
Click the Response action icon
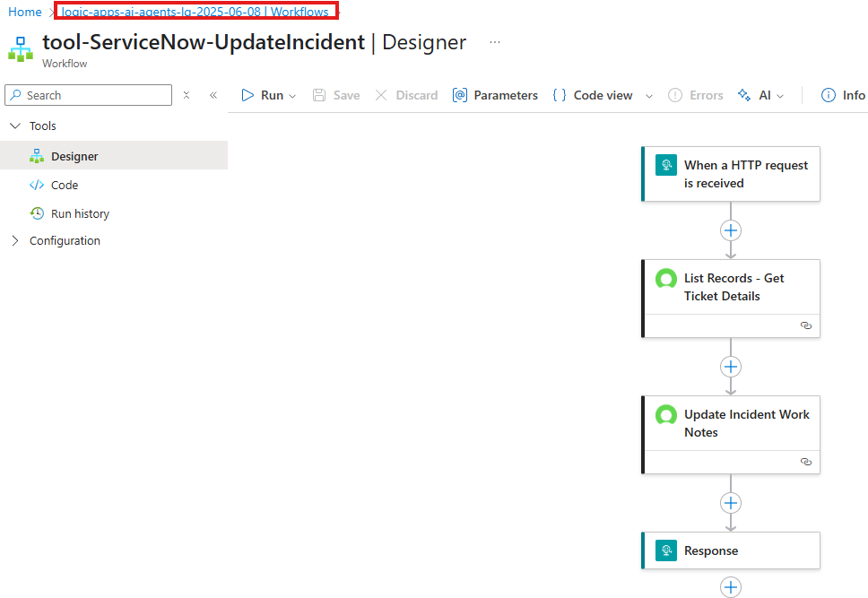coord(666,550)
